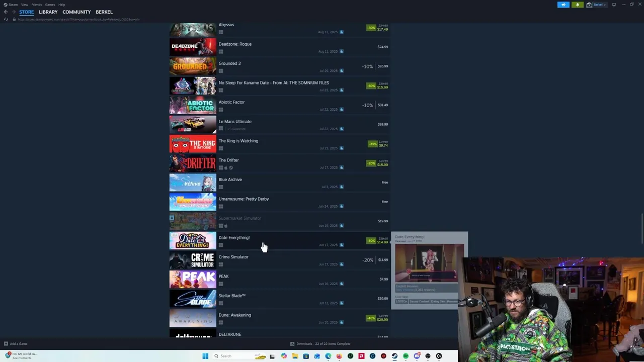Viewport: 644px width, 362px height.
Task: Click the $59.99 price of Stellar Blade
Action: 383,299
